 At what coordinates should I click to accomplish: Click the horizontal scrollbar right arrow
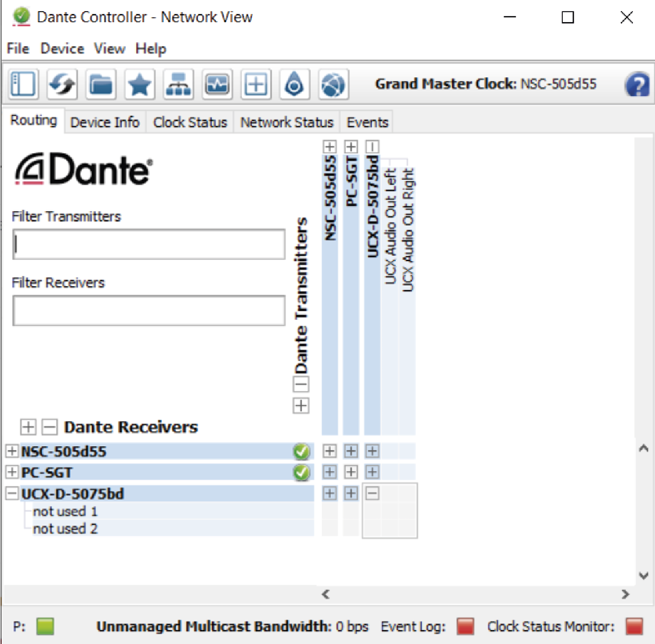[x=625, y=594]
